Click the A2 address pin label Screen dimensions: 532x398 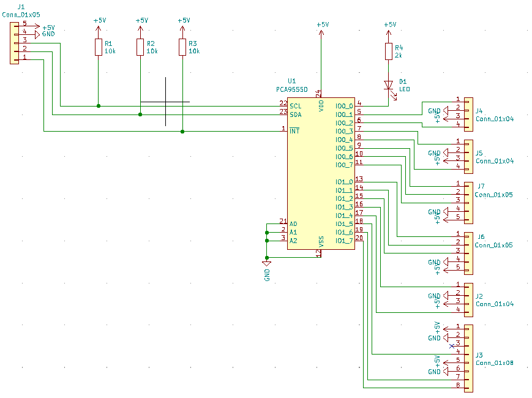click(x=293, y=241)
